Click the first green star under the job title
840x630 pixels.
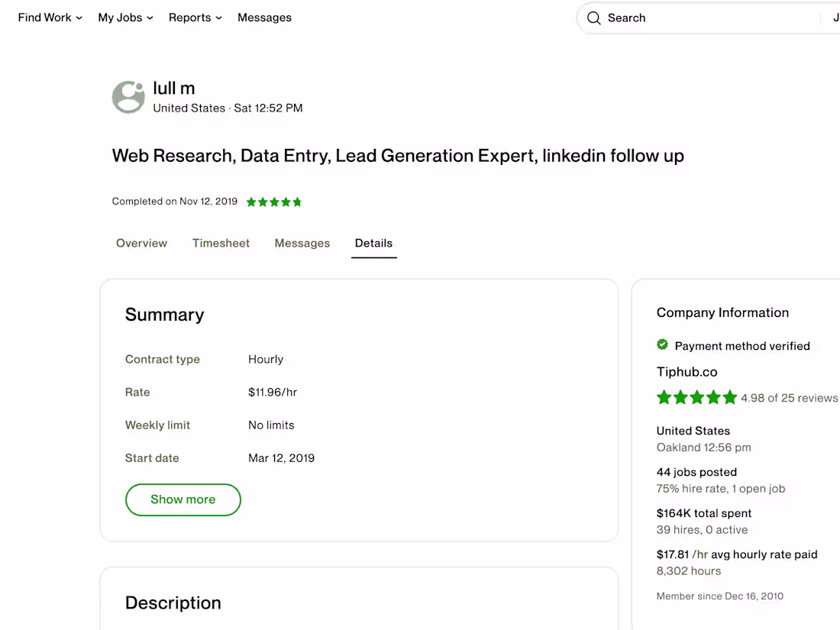pyautogui.click(x=251, y=201)
